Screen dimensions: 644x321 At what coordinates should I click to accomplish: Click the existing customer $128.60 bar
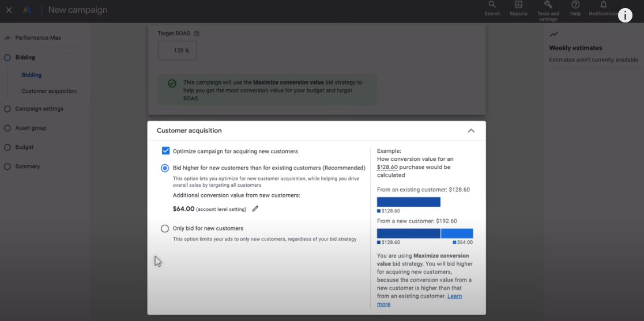[409, 202]
